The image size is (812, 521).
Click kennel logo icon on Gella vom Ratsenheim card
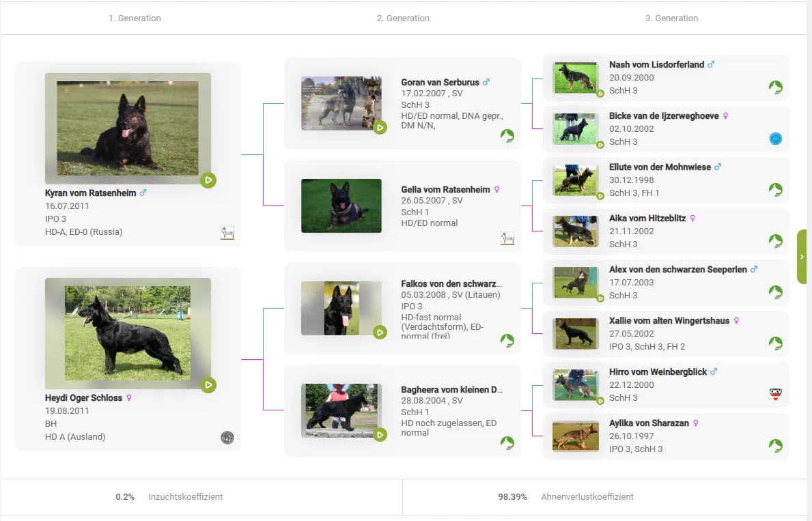[x=507, y=238]
